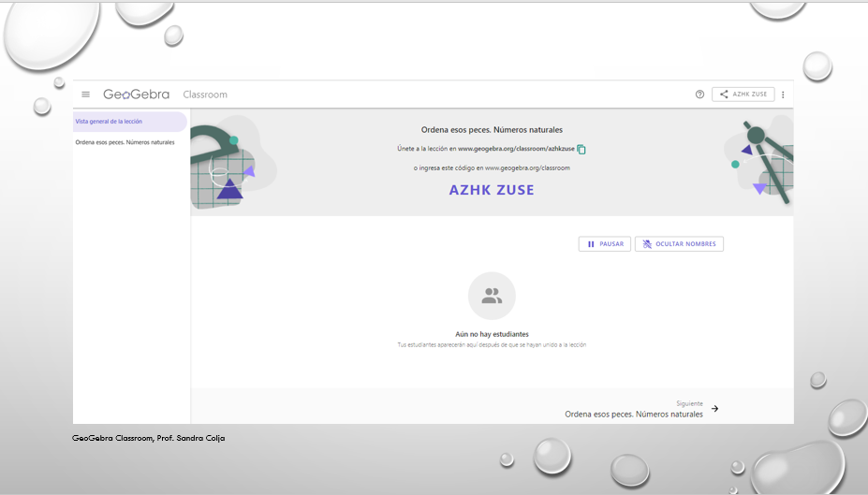Open the three-dot more options menu
This screenshot has width=868, height=495.
783,95
